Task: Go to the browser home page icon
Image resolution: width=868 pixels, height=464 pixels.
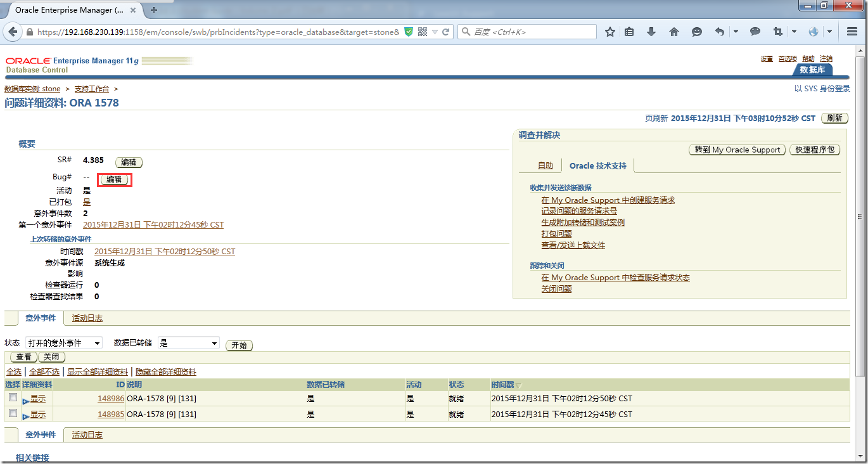Action: 673,32
